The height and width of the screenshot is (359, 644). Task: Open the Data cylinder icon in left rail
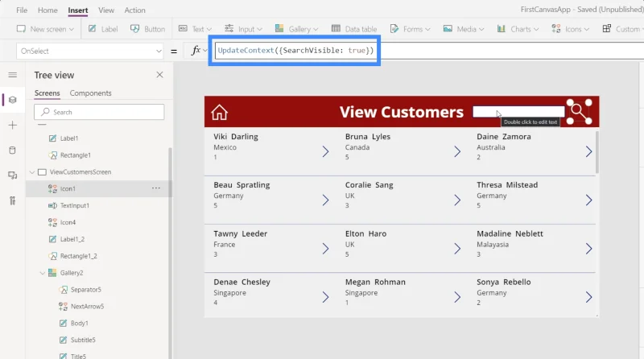click(x=13, y=151)
